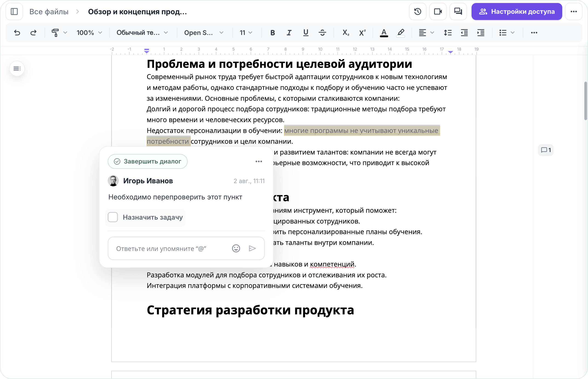Open the top-right more options menu
The image size is (588, 379).
(574, 11)
